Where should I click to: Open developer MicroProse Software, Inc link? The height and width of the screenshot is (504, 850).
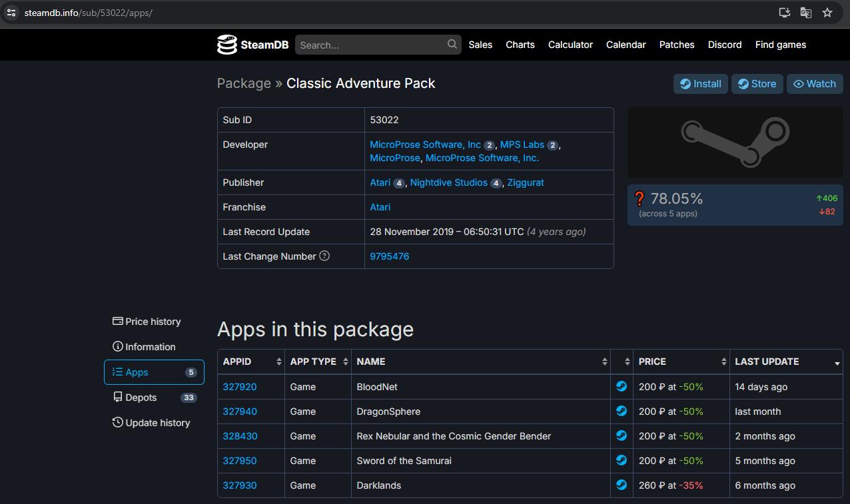click(x=425, y=144)
